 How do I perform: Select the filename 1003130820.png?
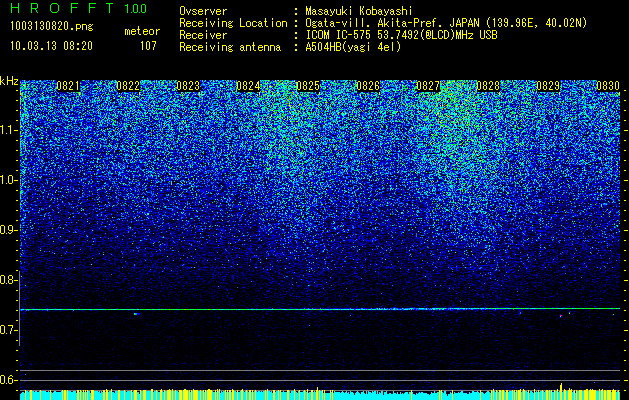tap(52, 27)
